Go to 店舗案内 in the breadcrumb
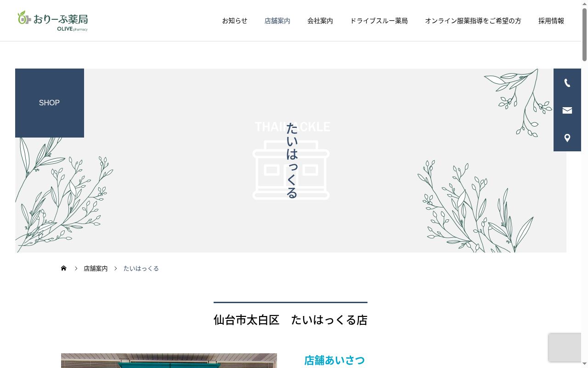This screenshot has width=588, height=368. (96, 268)
